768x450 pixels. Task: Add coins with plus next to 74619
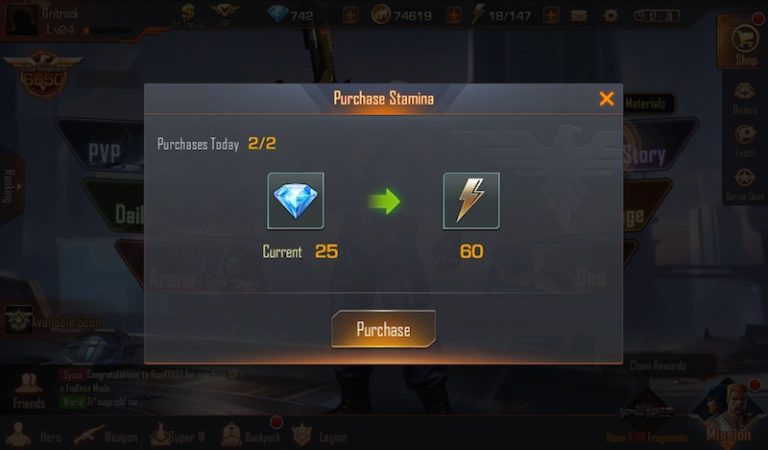click(x=454, y=16)
